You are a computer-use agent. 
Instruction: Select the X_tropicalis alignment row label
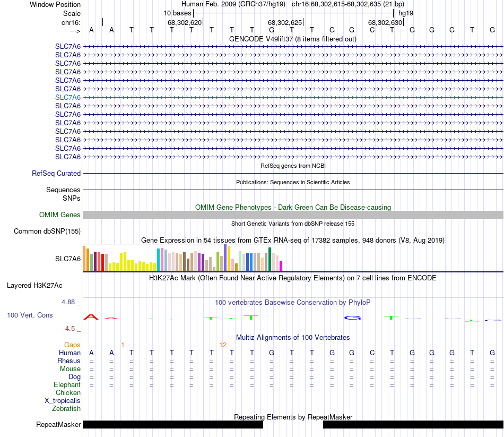(x=63, y=401)
